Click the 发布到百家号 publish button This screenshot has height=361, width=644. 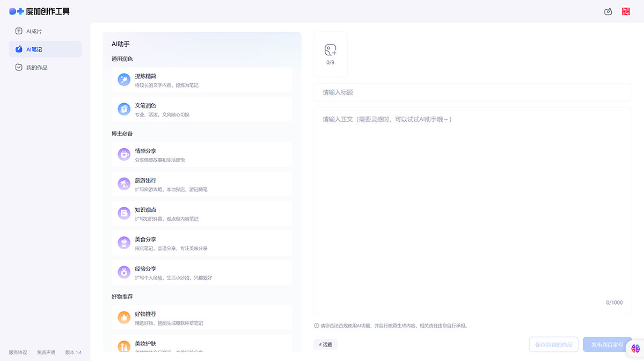coord(607,344)
